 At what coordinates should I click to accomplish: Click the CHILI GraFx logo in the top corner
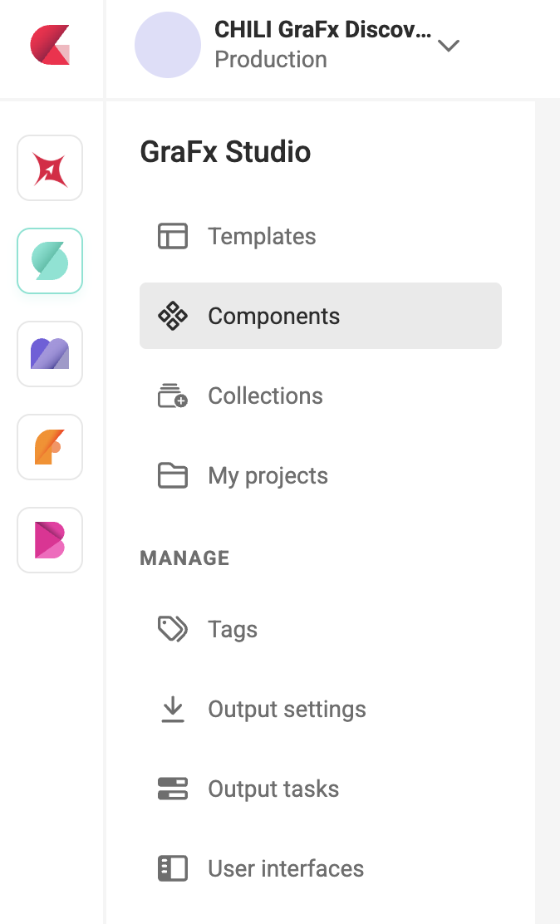tap(50, 46)
